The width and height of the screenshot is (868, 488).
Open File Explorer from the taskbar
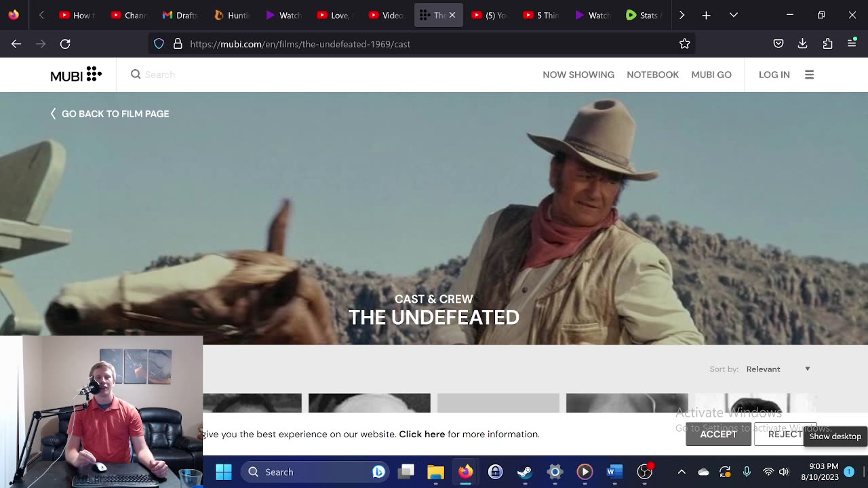[x=435, y=472]
